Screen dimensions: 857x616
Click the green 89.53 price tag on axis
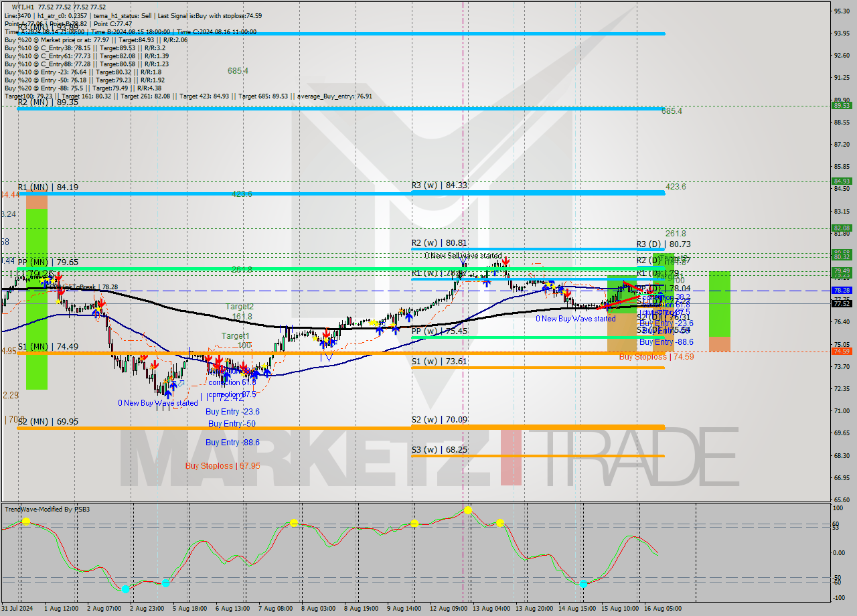click(x=842, y=105)
